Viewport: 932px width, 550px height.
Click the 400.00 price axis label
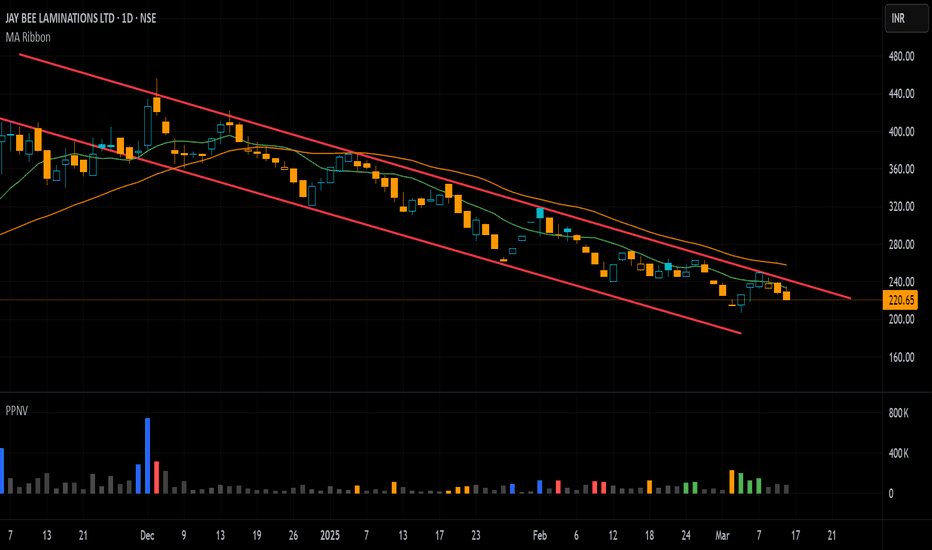coord(901,132)
